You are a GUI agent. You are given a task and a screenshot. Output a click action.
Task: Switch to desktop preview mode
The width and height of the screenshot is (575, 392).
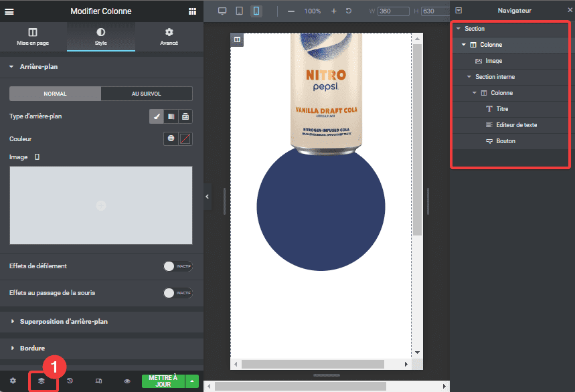pyautogui.click(x=222, y=11)
